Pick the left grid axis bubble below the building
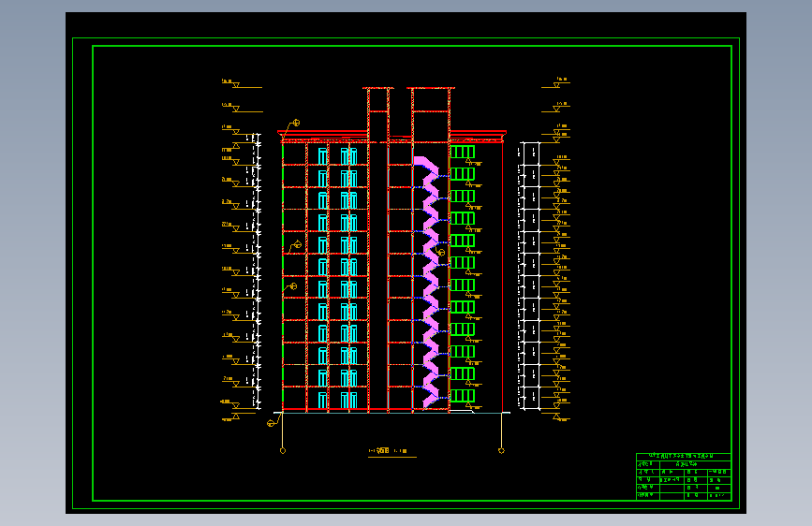This screenshot has height=526, width=812. [x=283, y=451]
